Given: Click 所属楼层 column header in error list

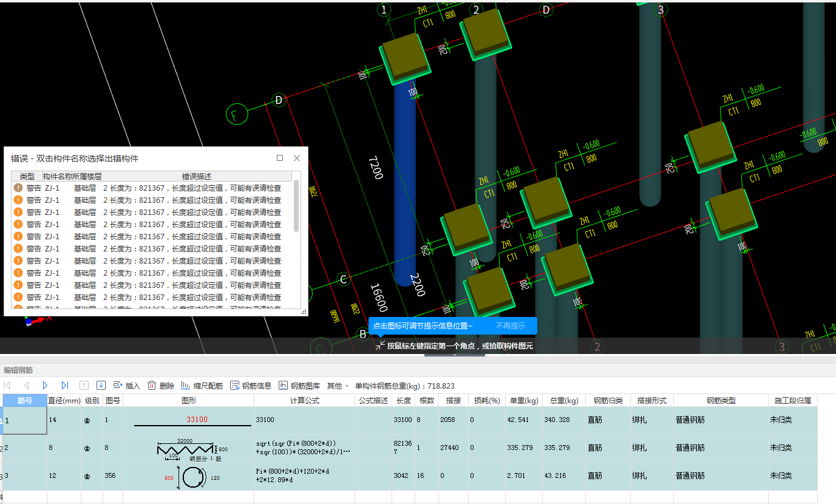Looking at the screenshot, I should tap(87, 176).
